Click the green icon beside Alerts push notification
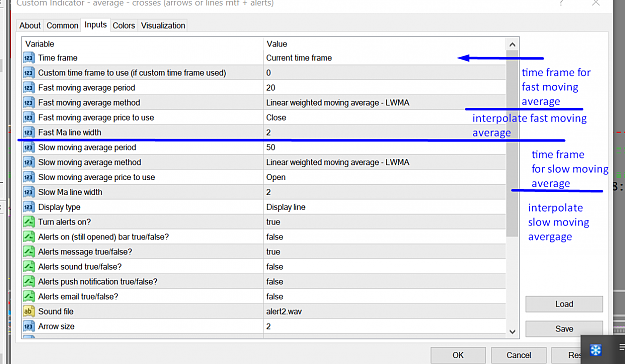 tap(29, 281)
